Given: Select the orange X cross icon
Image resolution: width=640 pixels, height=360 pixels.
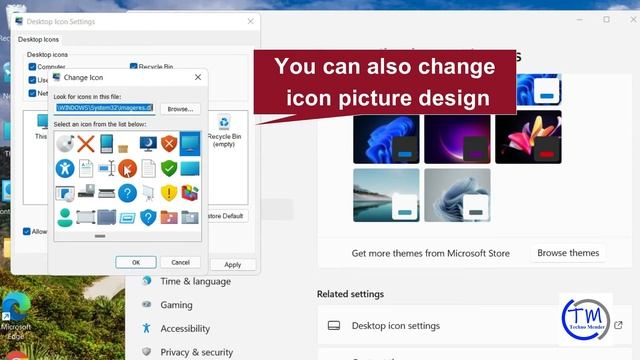Looking at the screenshot, I should pos(86,144).
